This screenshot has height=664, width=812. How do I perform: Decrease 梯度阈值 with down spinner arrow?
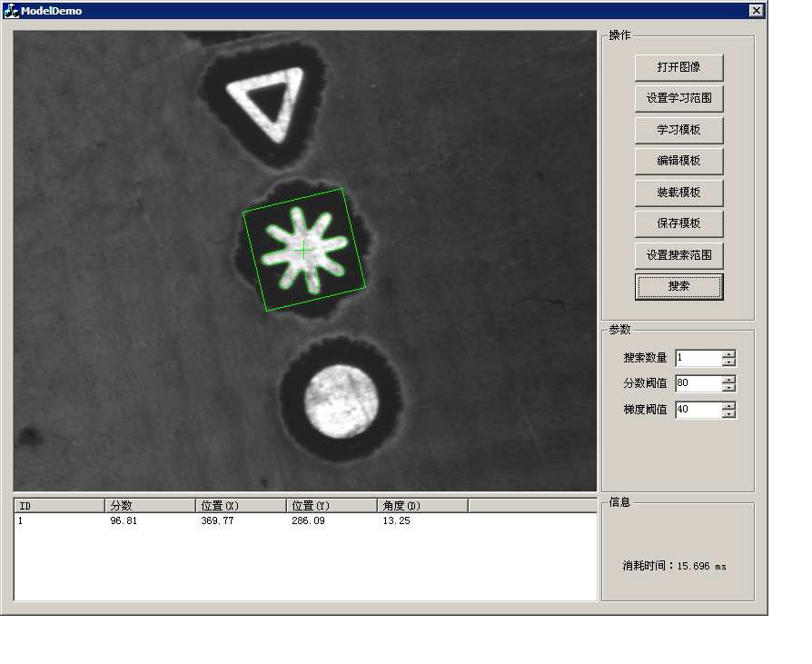point(728,413)
